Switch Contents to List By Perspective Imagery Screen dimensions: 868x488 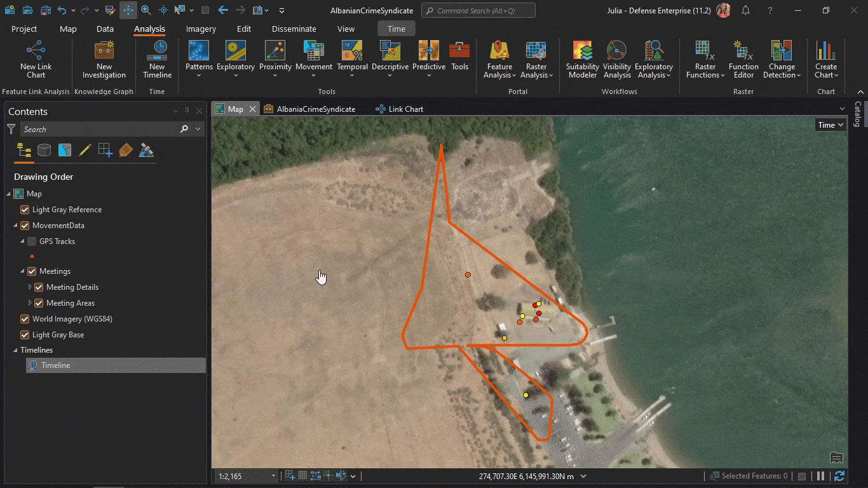point(146,151)
